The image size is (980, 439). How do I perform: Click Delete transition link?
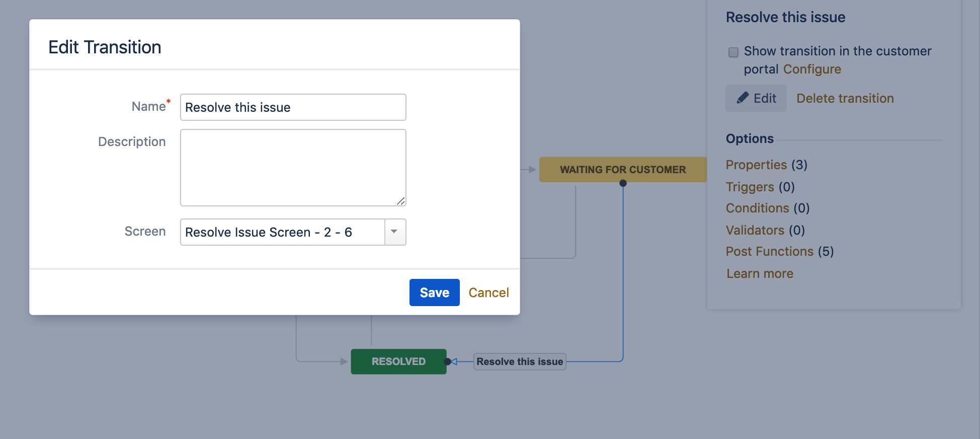845,98
